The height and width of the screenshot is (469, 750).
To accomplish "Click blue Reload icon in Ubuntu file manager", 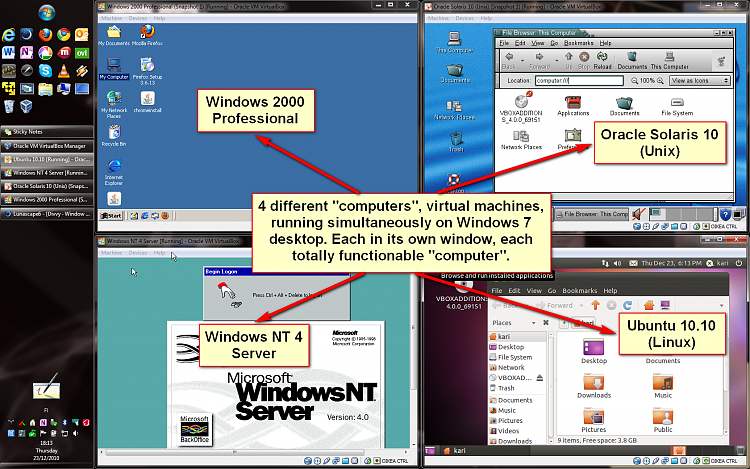I will tap(628, 305).
